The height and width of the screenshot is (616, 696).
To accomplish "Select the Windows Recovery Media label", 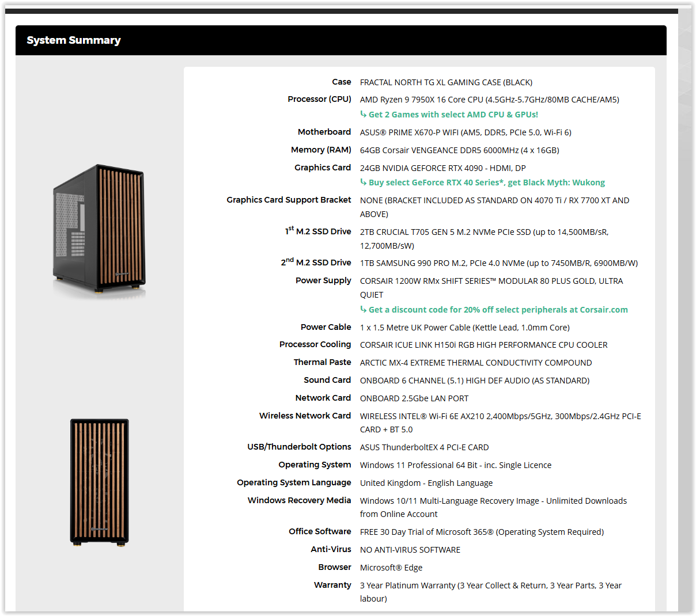I will 299,500.
